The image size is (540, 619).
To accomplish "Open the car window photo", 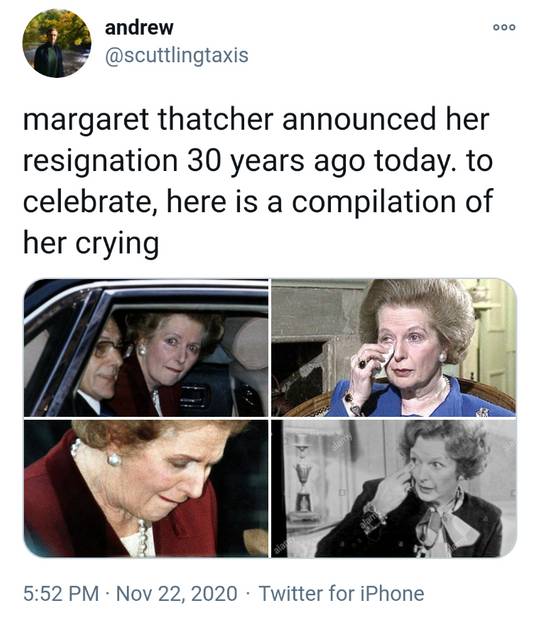I will [146, 347].
